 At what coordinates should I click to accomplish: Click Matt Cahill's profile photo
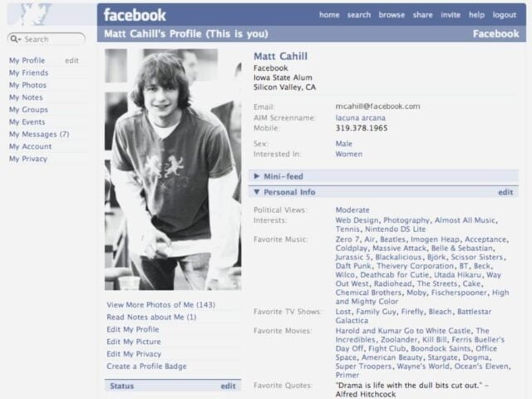click(x=173, y=170)
